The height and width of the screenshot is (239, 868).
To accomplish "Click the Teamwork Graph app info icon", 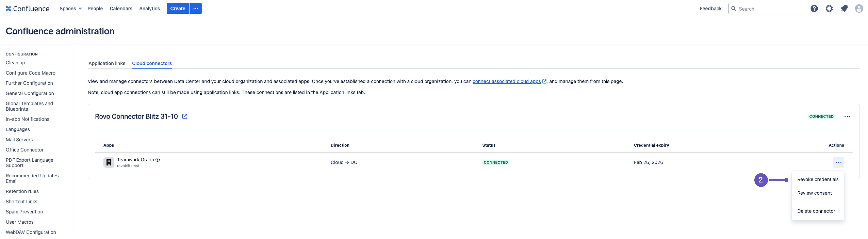I will coord(158,160).
